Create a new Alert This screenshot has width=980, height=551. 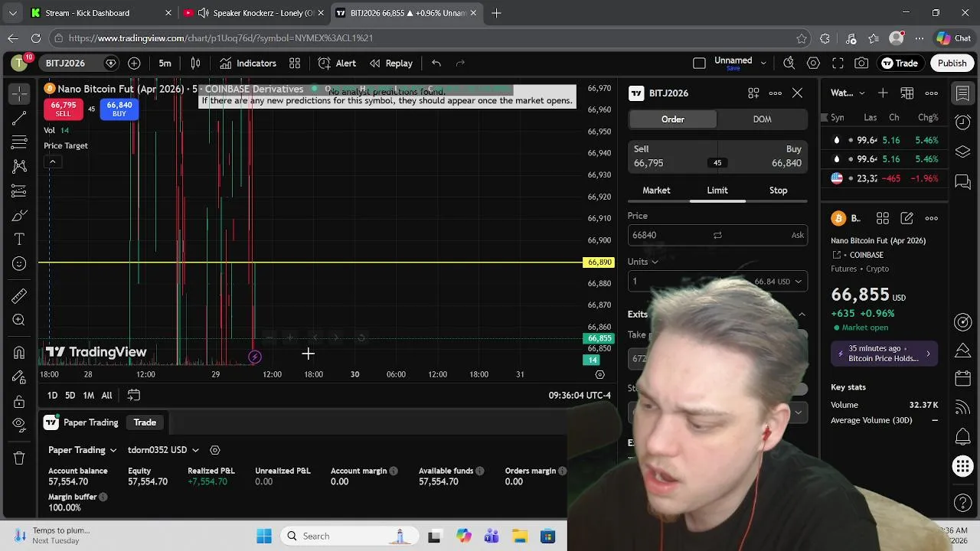point(337,64)
